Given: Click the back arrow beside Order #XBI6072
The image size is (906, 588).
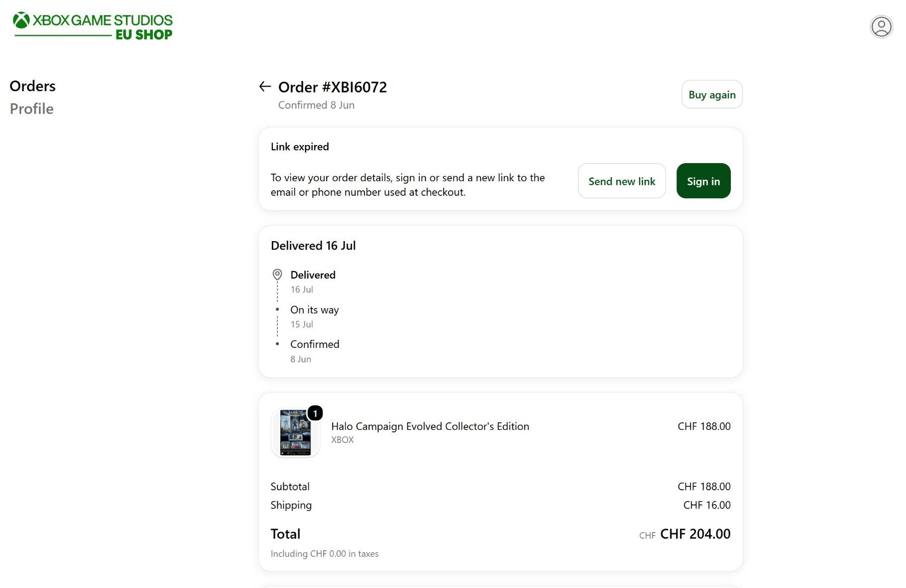Looking at the screenshot, I should (x=265, y=87).
